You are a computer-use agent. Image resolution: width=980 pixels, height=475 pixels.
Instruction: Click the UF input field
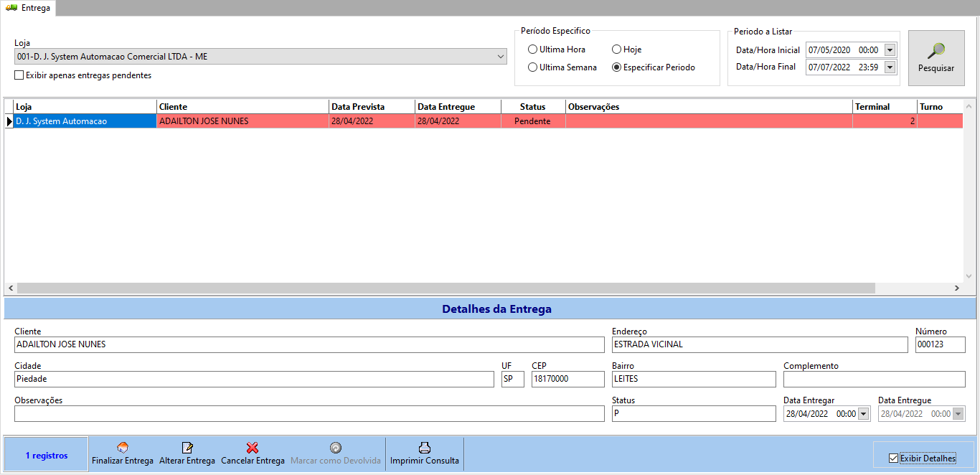[x=513, y=379]
